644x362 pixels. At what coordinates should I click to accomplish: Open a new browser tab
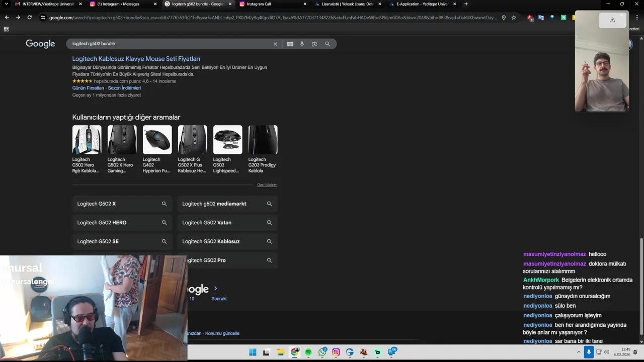pos(466,4)
